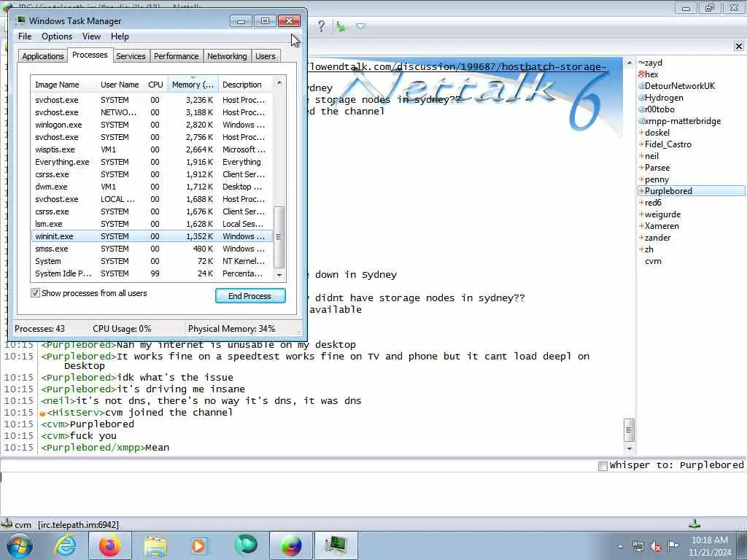
Task: Select user cvm in the nick list
Action: [653, 261]
